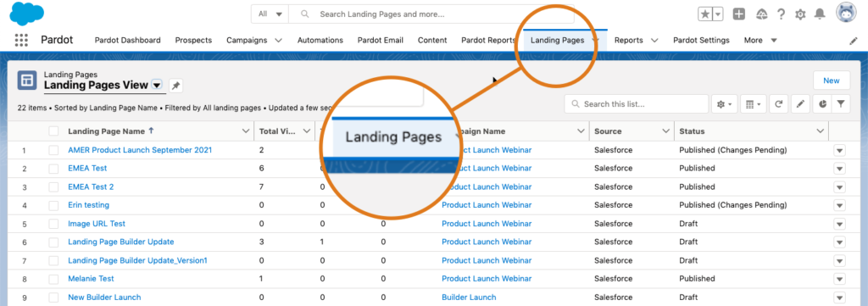Open Landing Page Builder Update_Version1 link
This screenshot has width=868, height=306.
tap(138, 260)
